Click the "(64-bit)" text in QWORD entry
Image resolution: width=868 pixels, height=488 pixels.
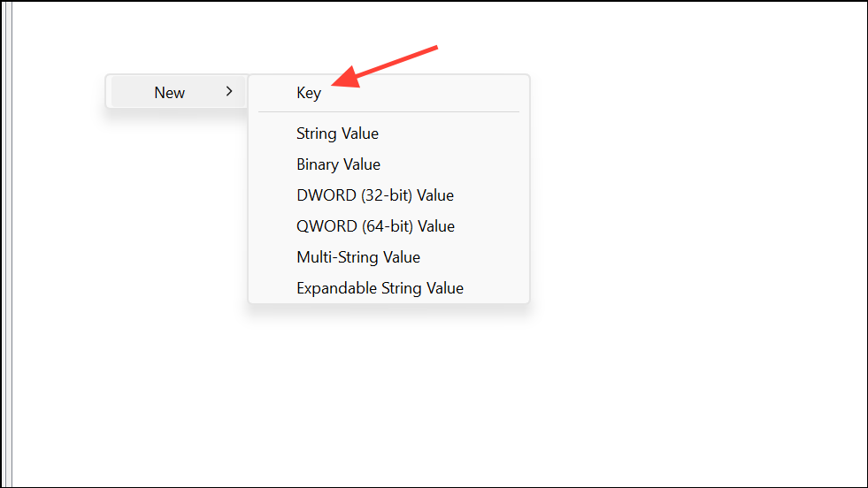coord(388,226)
